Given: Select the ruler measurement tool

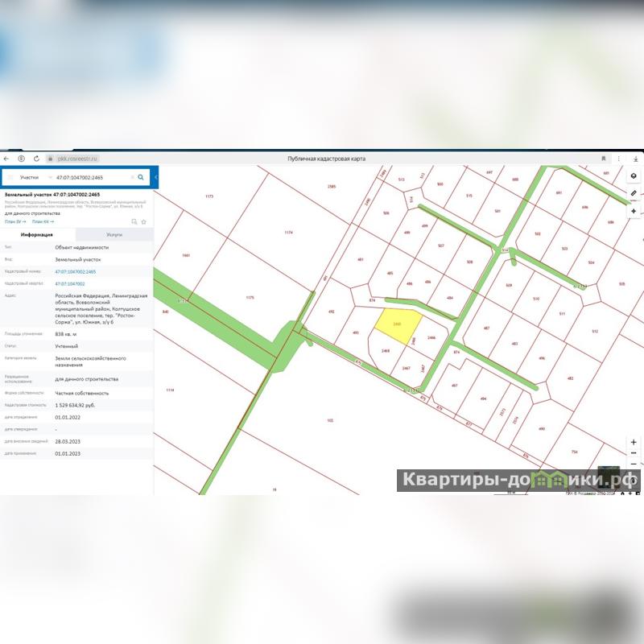Looking at the screenshot, I should pos(634,193).
